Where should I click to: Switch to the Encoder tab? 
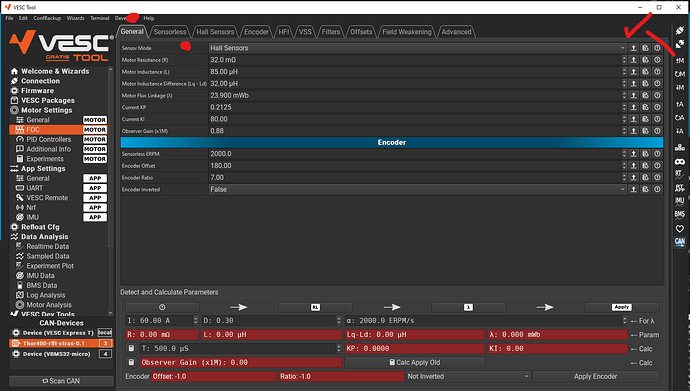coord(256,32)
